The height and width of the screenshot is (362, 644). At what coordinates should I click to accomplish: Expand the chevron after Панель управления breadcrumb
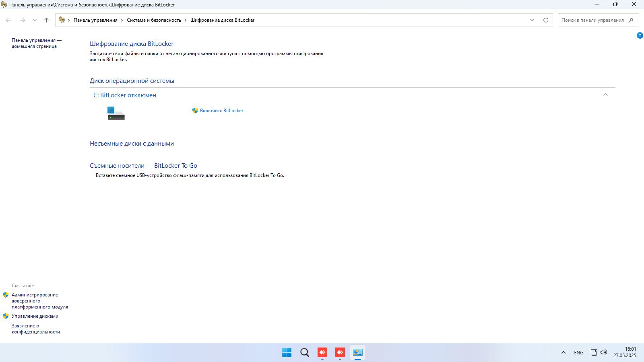122,20
